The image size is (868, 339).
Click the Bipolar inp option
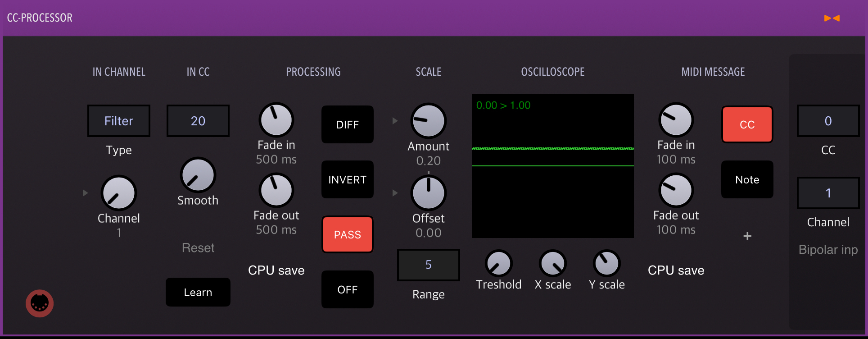pos(828,250)
